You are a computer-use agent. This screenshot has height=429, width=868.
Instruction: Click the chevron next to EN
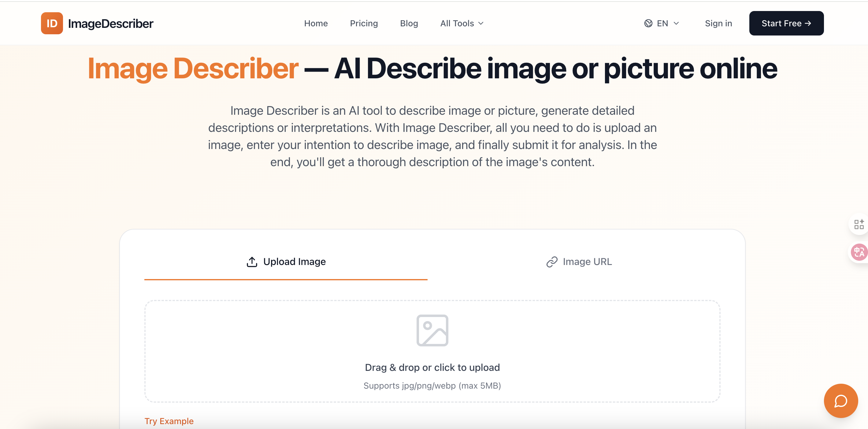[677, 23]
